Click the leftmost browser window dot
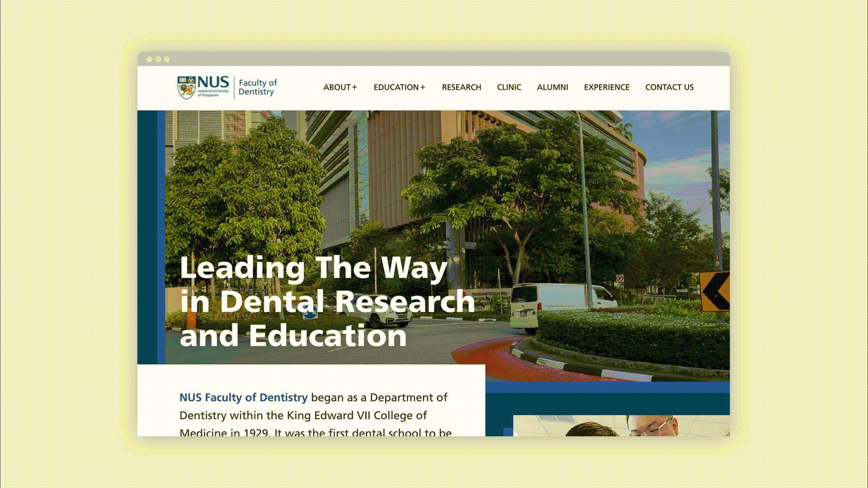Image resolution: width=868 pixels, height=488 pixels. [x=149, y=59]
